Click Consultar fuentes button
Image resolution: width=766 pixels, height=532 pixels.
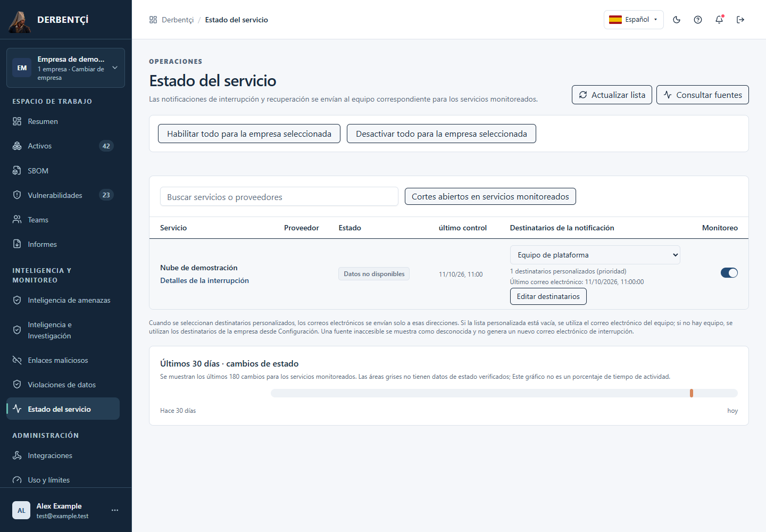[703, 95]
